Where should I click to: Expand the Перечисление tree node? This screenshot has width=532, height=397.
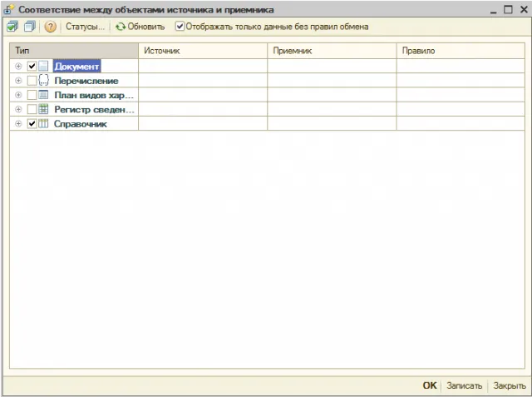[x=18, y=81]
